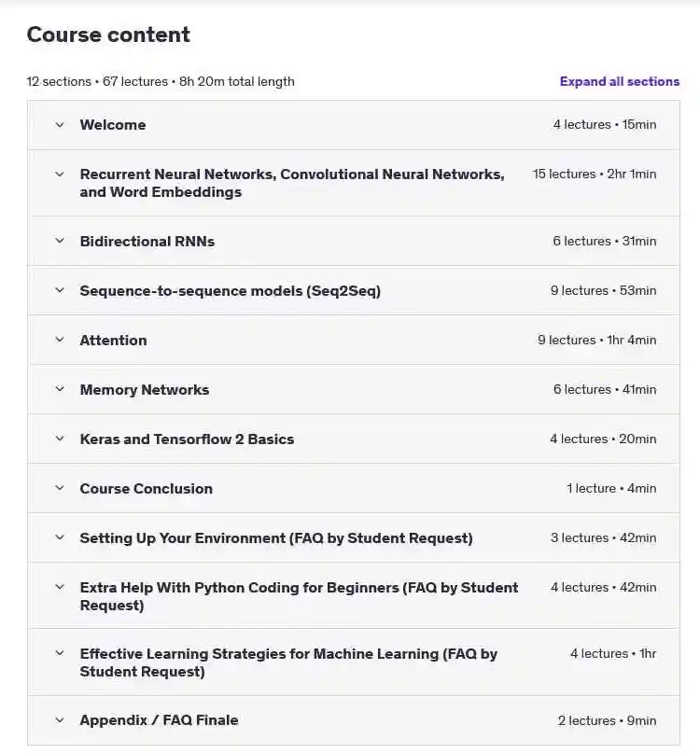The width and height of the screenshot is (700, 753).
Task: Click the Course content heading
Action: [x=108, y=35]
